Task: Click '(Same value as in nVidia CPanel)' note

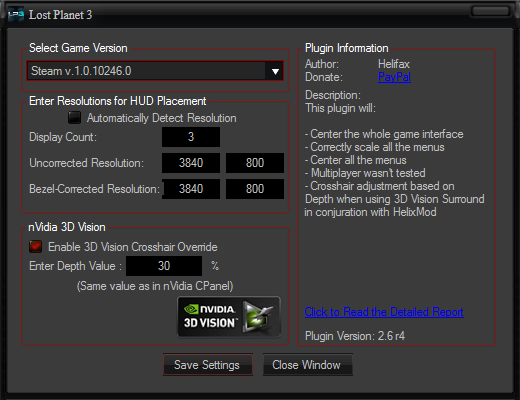Action: point(155,286)
